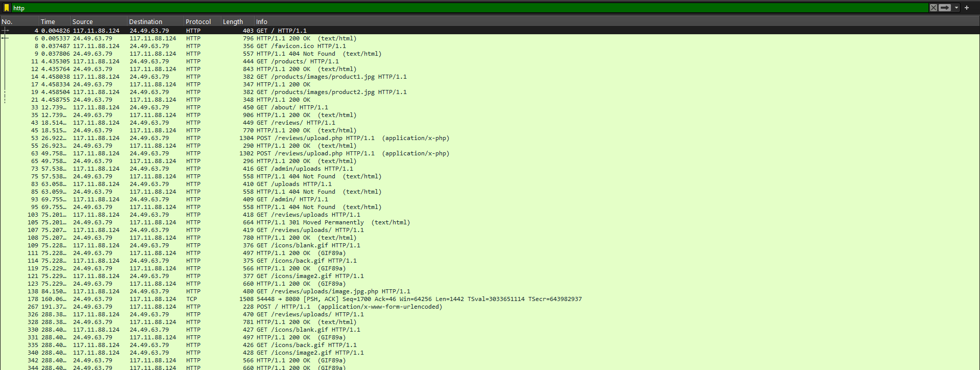The width and height of the screenshot is (980, 370).
Task: Sort packets by Time column
Action: click(x=55, y=21)
